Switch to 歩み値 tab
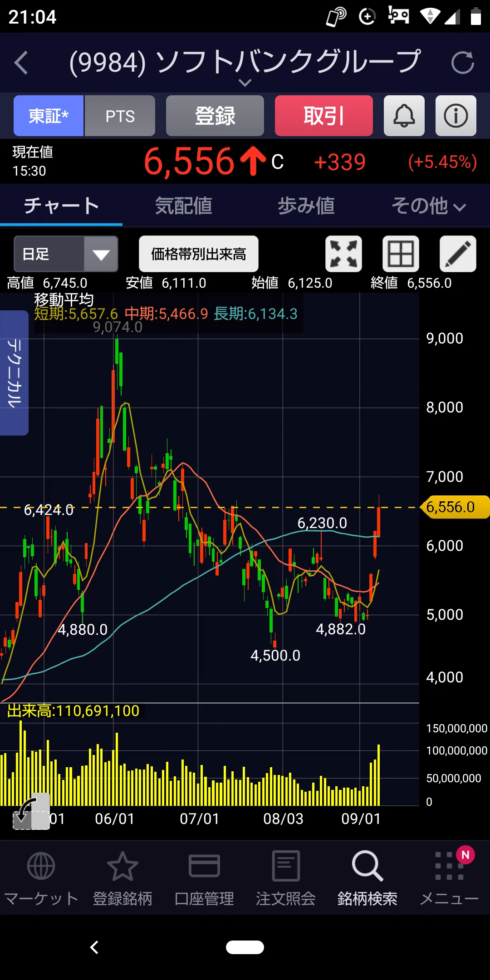The image size is (490, 980). [306, 206]
